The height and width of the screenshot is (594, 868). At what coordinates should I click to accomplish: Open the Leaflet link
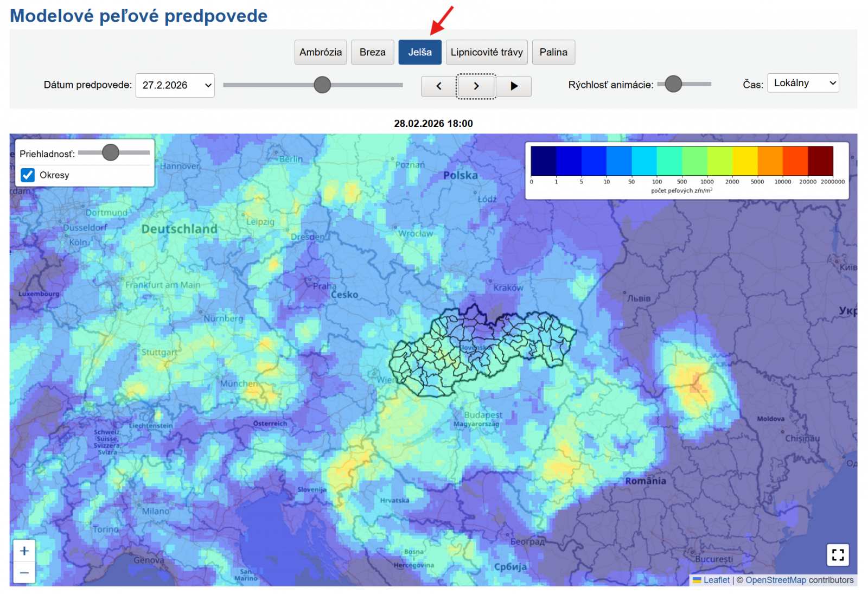716,580
